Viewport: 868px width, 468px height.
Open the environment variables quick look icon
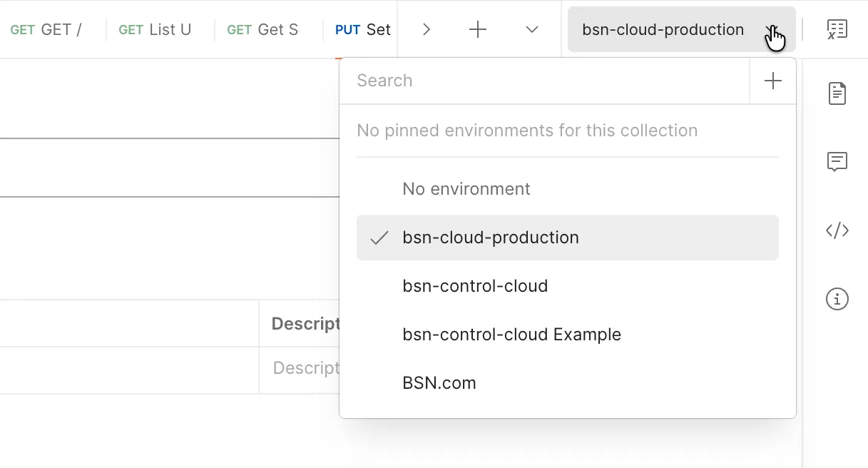coord(837,29)
